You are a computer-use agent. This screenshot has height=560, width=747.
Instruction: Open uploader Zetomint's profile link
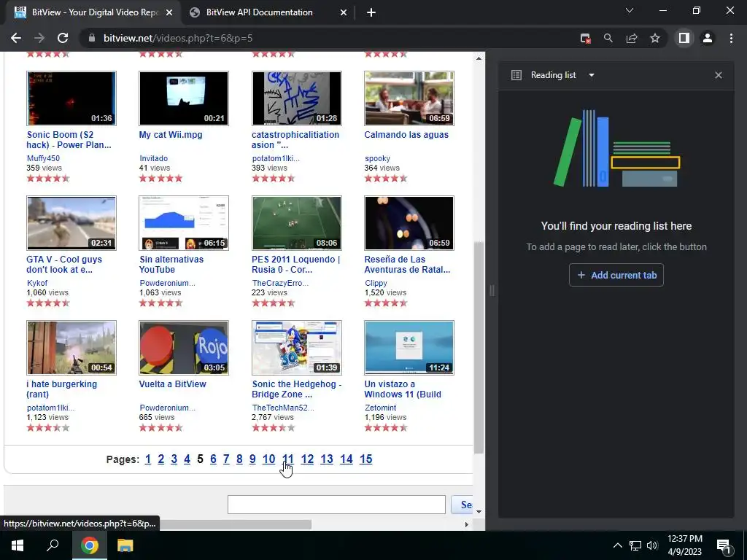pos(380,408)
